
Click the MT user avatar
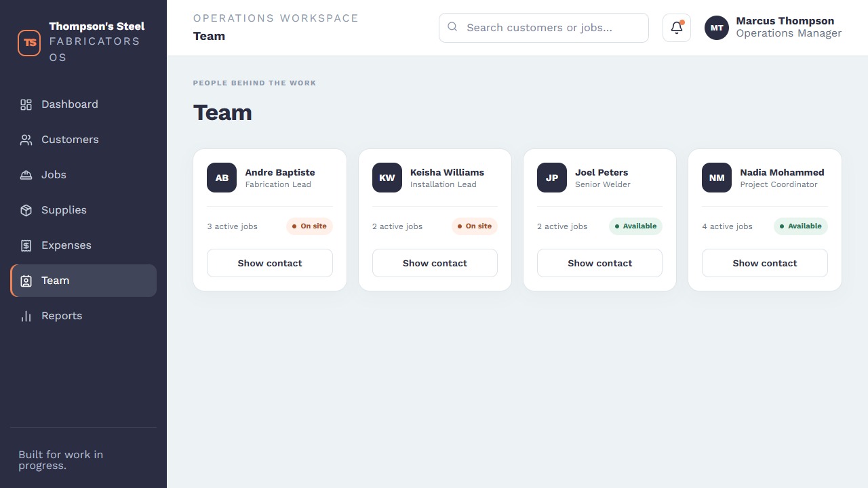(717, 28)
